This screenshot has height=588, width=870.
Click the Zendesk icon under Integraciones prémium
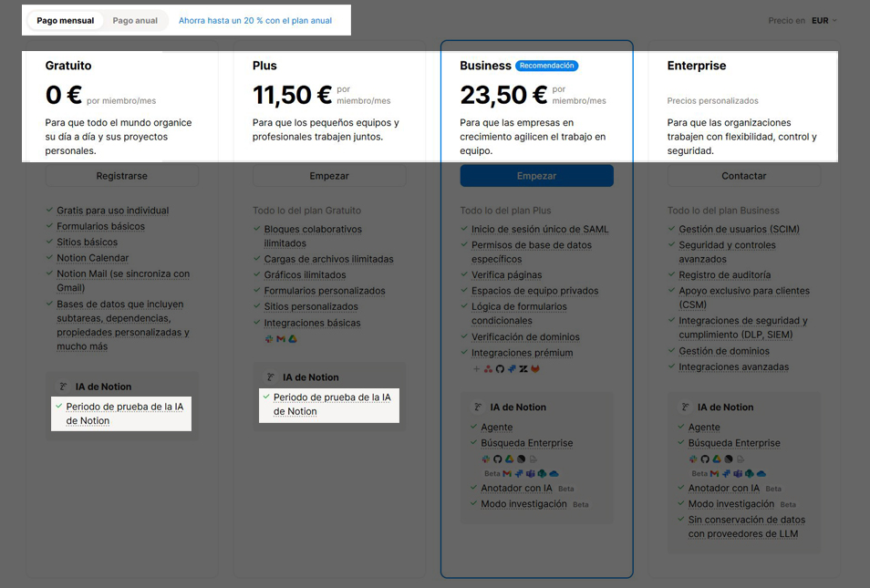[523, 369]
